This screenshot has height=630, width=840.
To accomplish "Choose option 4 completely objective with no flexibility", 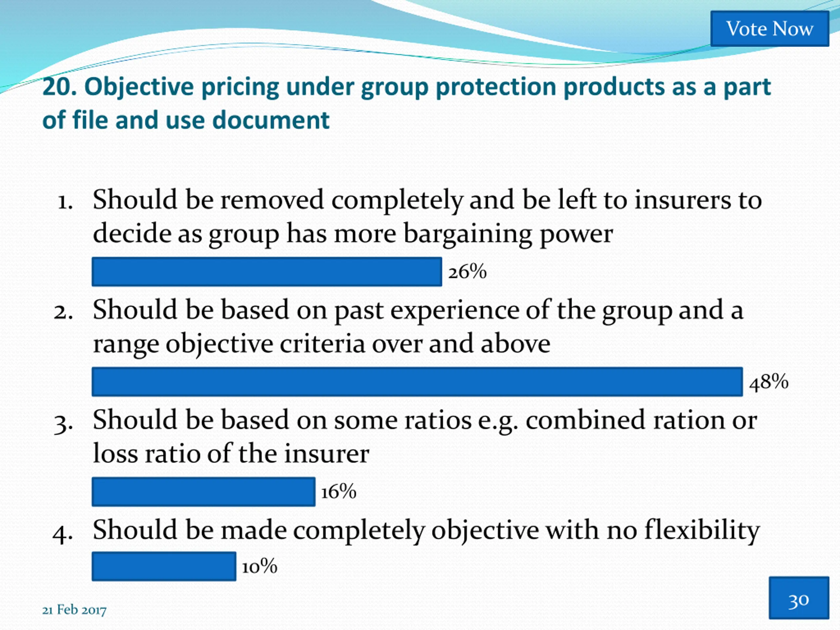I will tap(426, 531).
